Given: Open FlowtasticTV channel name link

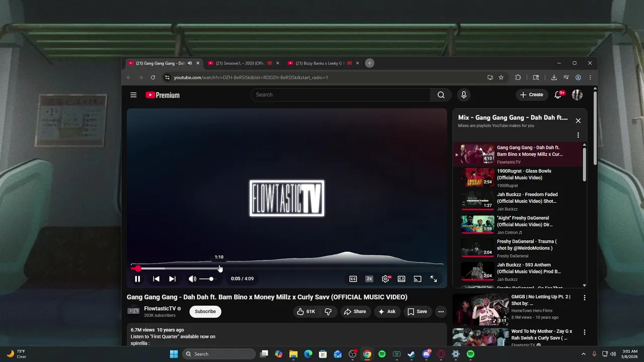Looking at the screenshot, I should point(160,309).
